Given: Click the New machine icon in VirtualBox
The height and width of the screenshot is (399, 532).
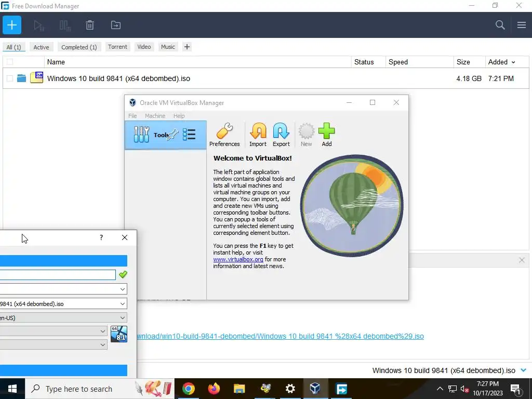Looking at the screenshot, I should 306,135.
